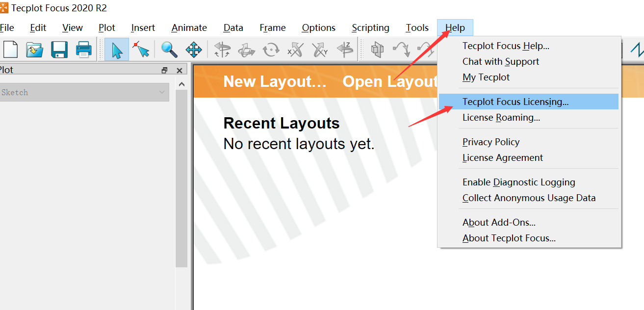
Task: Select the Adjustor arrow tool
Action: 141,50
